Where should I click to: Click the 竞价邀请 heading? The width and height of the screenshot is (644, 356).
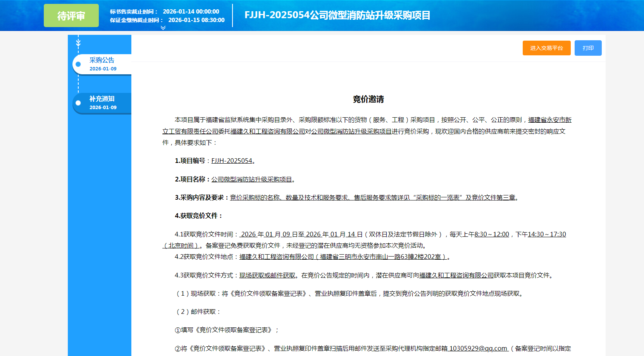click(368, 99)
